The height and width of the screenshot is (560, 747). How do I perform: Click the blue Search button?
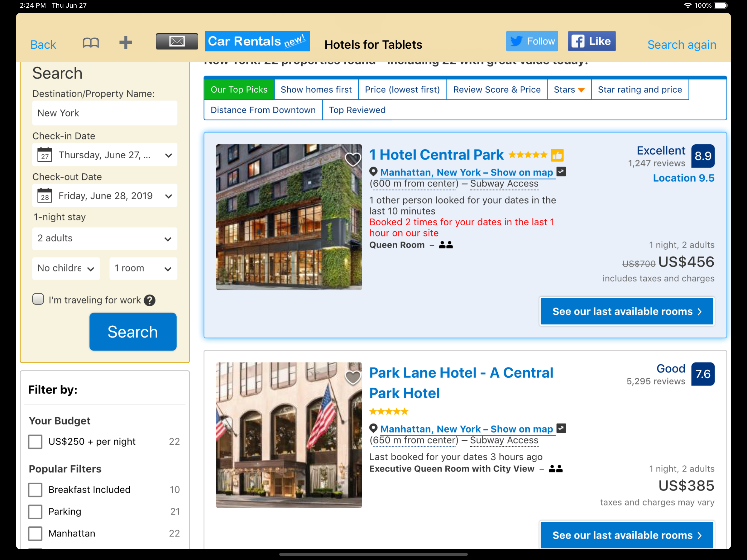click(133, 332)
